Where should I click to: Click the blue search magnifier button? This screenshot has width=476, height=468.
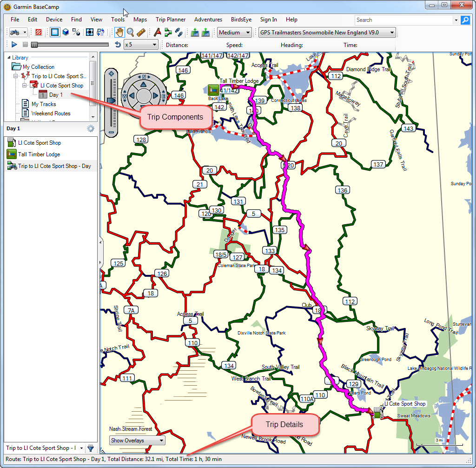click(x=465, y=20)
